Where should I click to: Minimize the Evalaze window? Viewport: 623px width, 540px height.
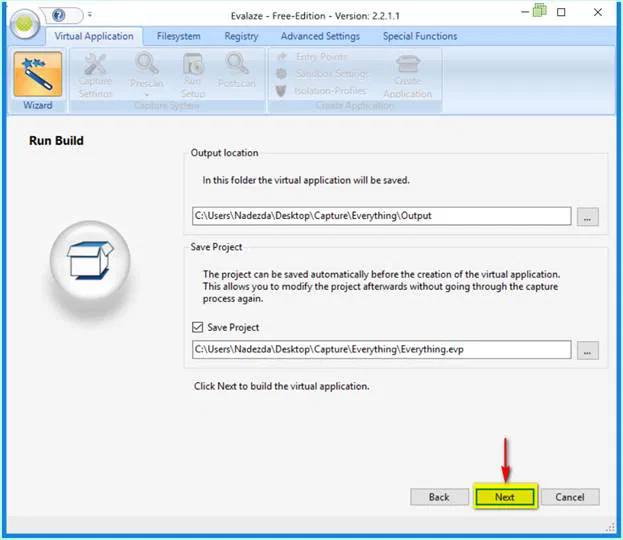(x=525, y=12)
